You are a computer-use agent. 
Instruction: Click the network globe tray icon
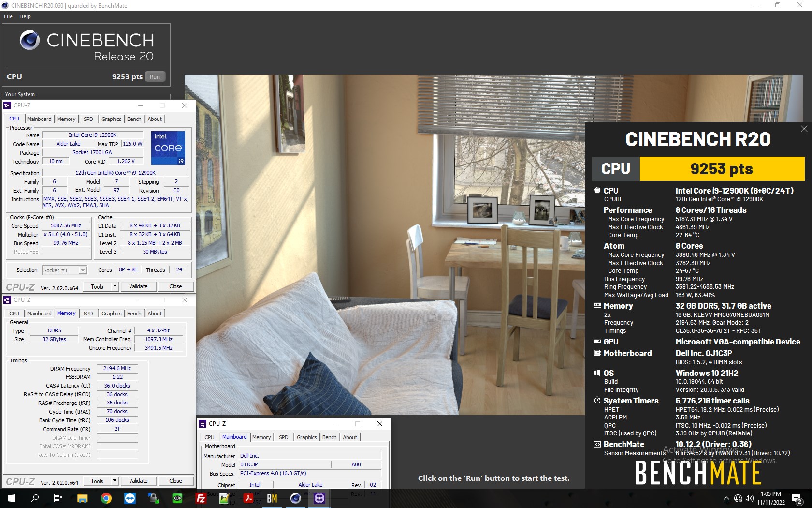tap(738, 498)
